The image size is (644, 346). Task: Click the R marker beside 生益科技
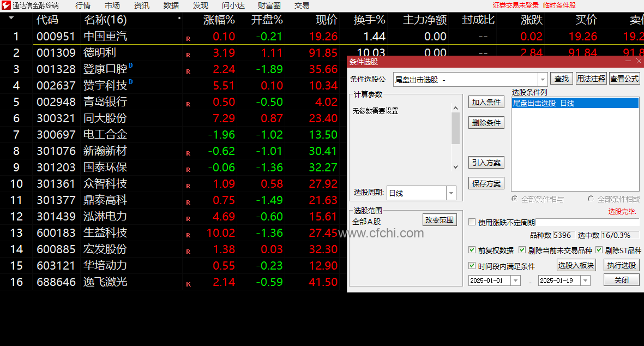pyautogui.click(x=188, y=235)
